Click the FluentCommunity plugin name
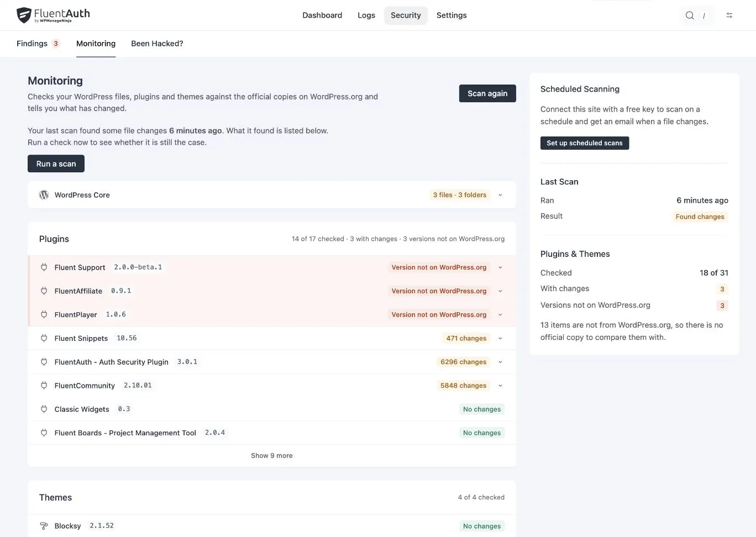The height and width of the screenshot is (537, 756). point(85,386)
